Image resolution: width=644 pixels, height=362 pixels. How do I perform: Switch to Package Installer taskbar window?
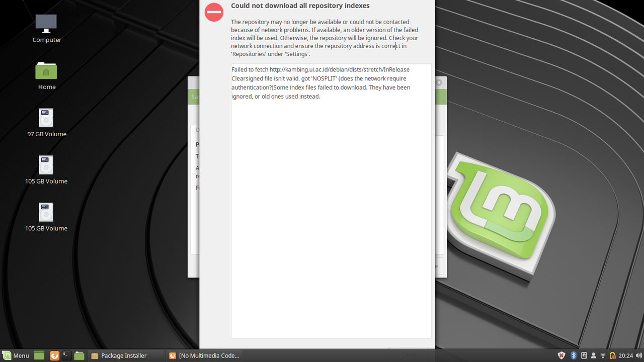coord(126,355)
